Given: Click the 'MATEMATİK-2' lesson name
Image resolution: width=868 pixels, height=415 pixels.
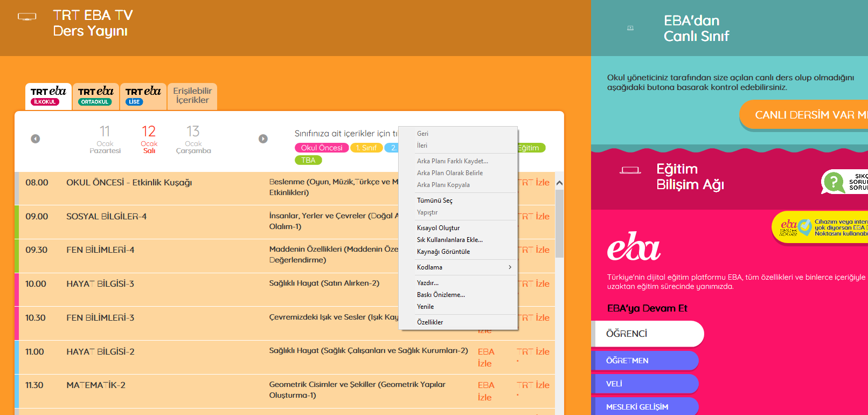Looking at the screenshot, I should pos(96,385).
